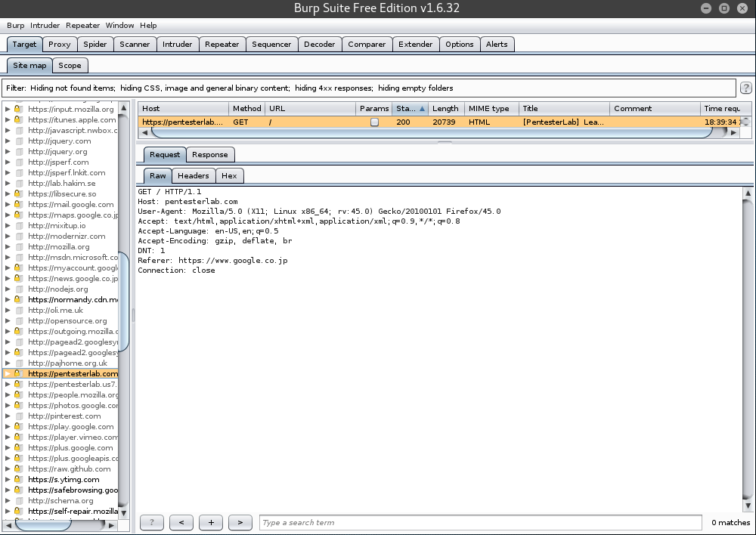Screen dimensions: 756x535
Task: Toggle the Params checkbox in pentesterlab row
Action: pos(374,122)
